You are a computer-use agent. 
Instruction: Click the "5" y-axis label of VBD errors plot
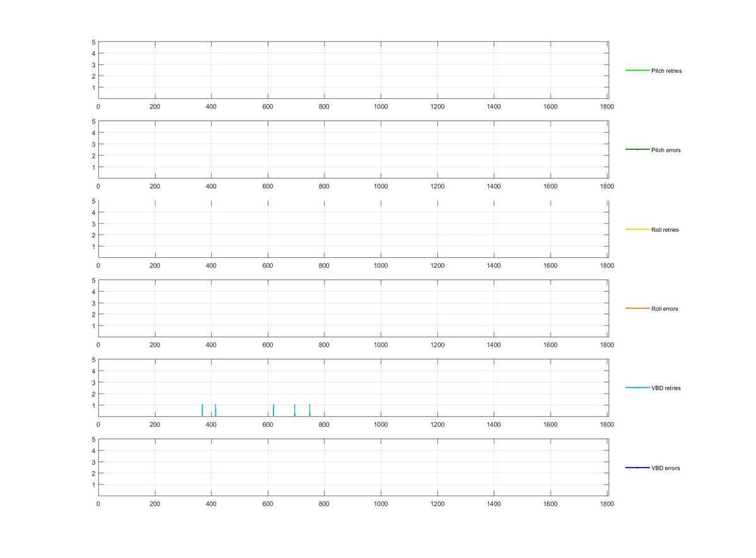(x=93, y=439)
